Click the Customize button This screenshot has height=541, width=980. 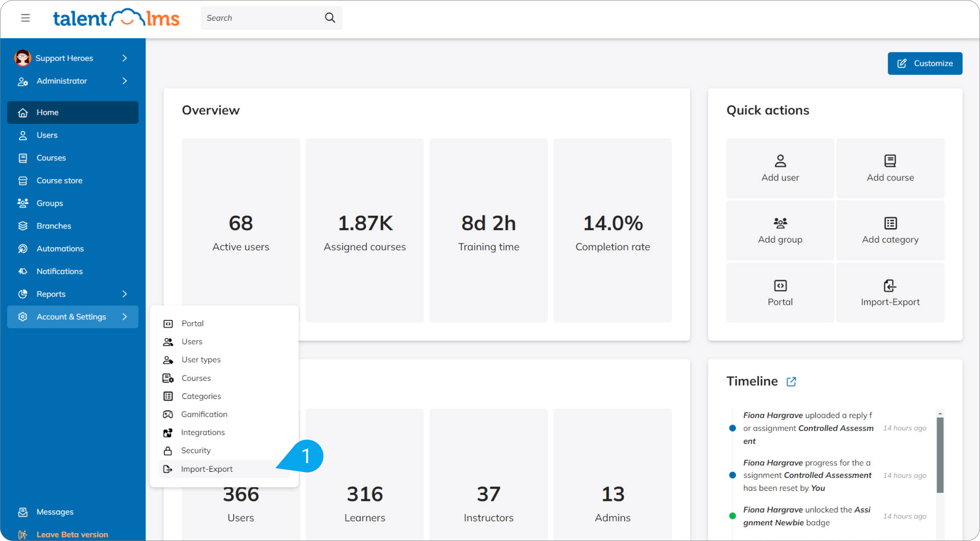pos(925,63)
